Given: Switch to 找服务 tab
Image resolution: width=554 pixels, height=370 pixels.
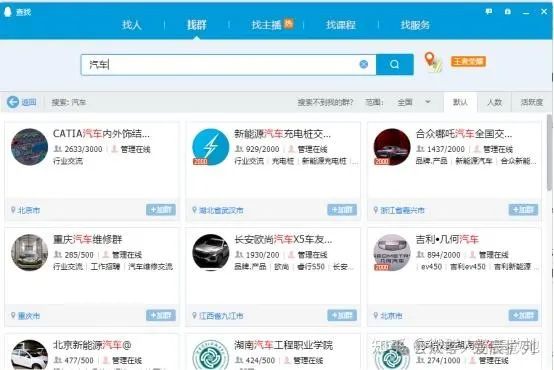Looking at the screenshot, I should point(415,25).
